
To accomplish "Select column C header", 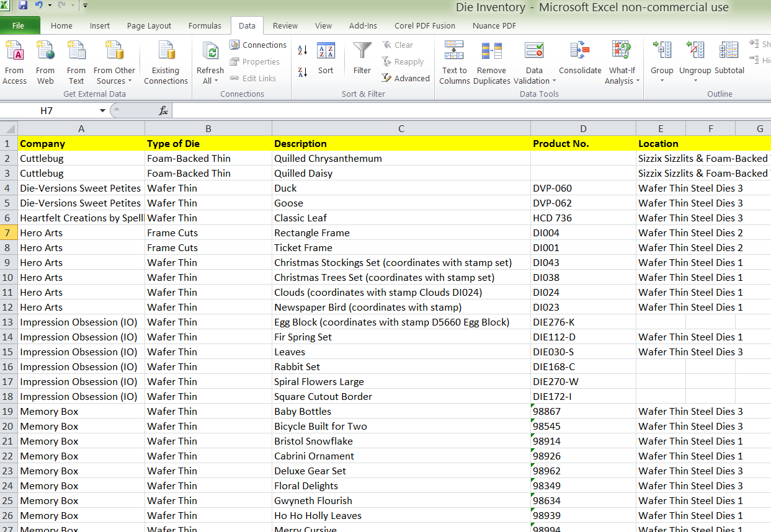I will pyautogui.click(x=401, y=128).
